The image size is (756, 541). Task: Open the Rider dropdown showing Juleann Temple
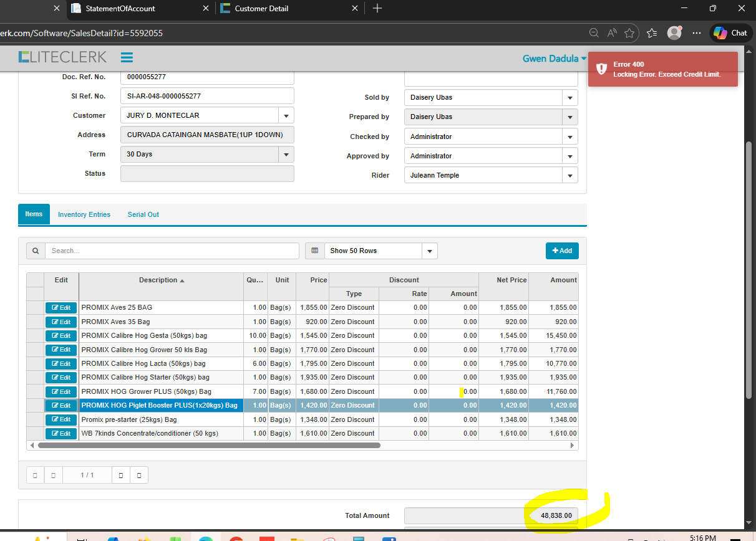pyautogui.click(x=569, y=176)
